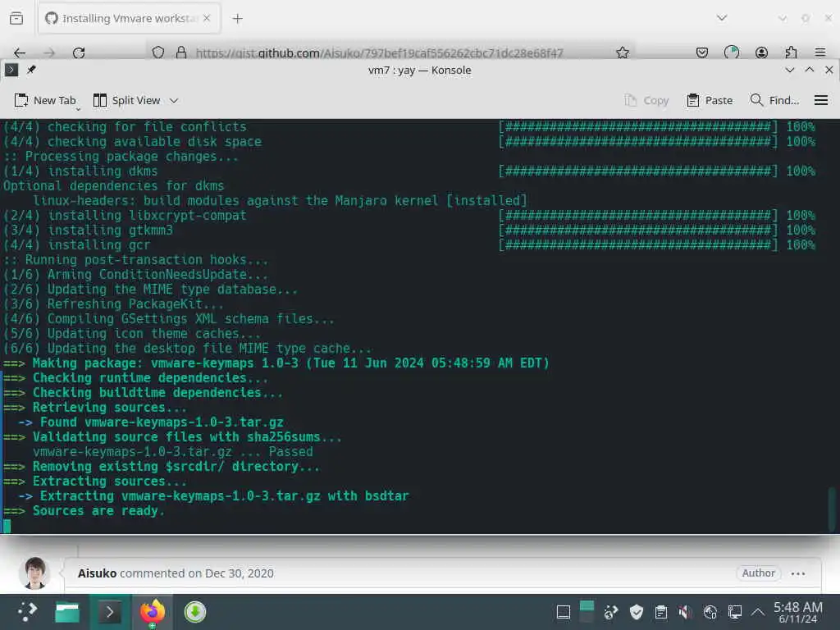Click the tracking protection shield icon

158,52
